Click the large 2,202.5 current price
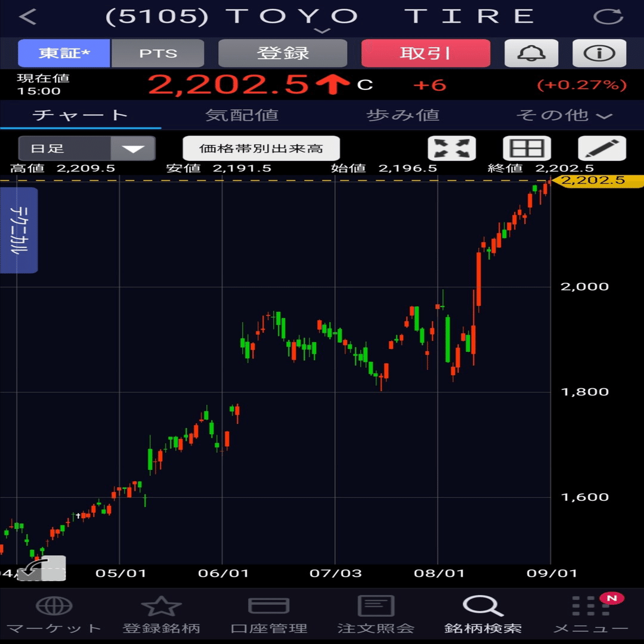The height and width of the screenshot is (644, 644). (228, 85)
